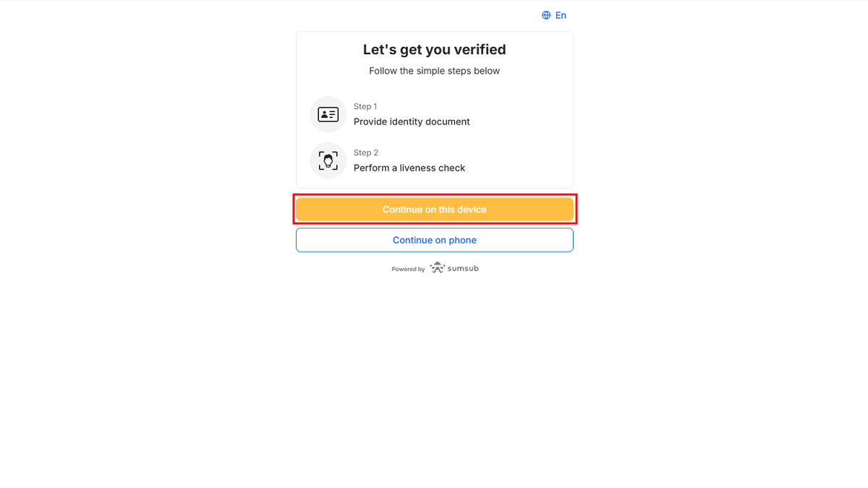This screenshot has width=868, height=488.
Task: Click the identity document card icon
Action: pyautogui.click(x=328, y=114)
